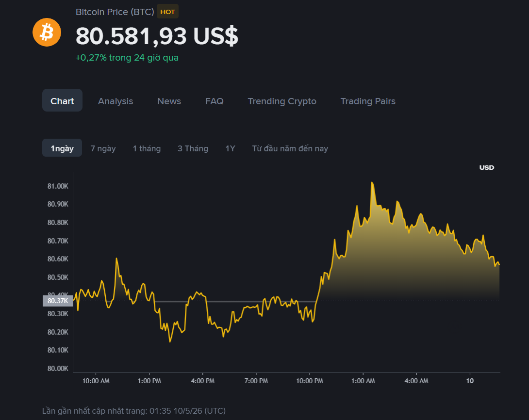Screen dimensions: 529x420
Task: Click the 80.60K y-axis label
Action: pyautogui.click(x=58, y=259)
